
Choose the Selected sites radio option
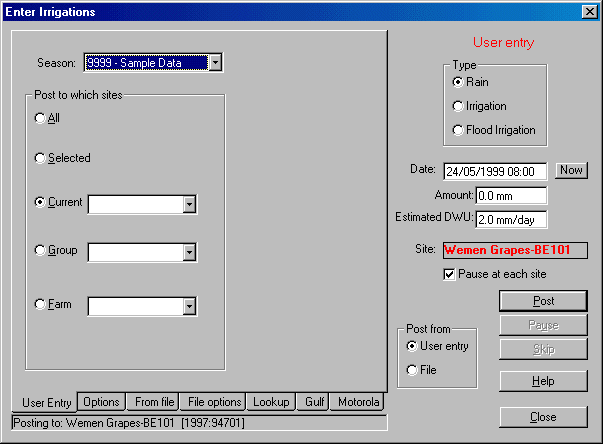[x=40, y=158]
